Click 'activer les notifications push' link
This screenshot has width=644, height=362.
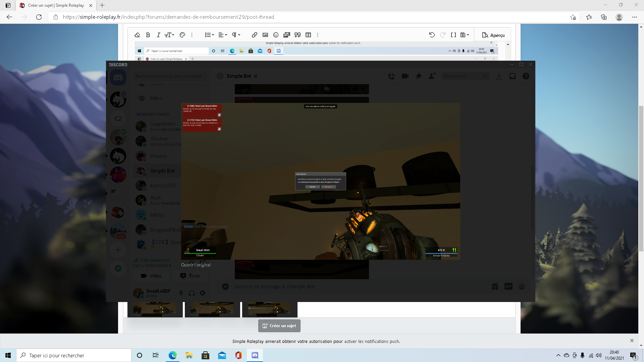(372, 341)
